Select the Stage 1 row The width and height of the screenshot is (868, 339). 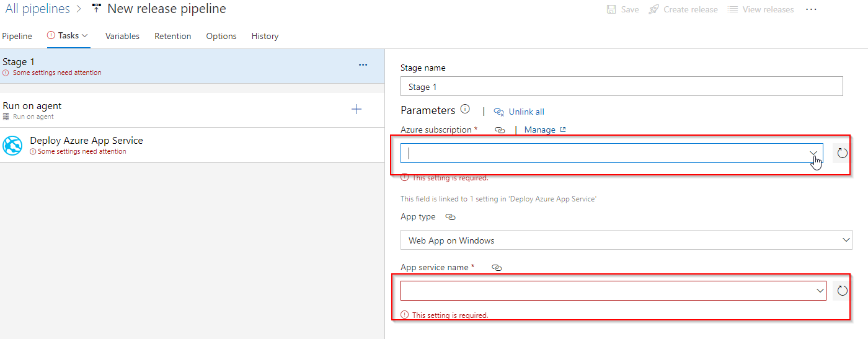point(192,66)
